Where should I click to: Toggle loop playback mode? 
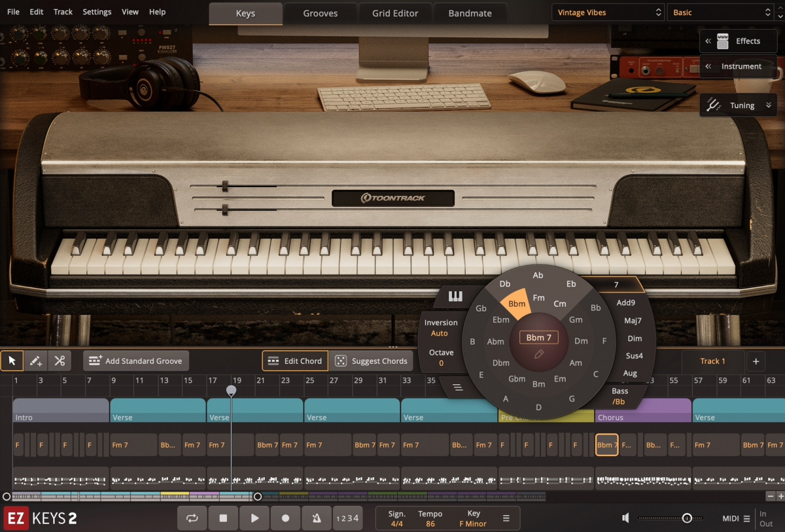point(192,518)
